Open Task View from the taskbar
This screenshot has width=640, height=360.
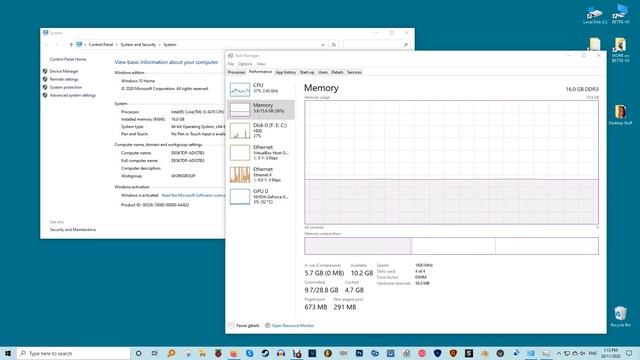[154, 353]
